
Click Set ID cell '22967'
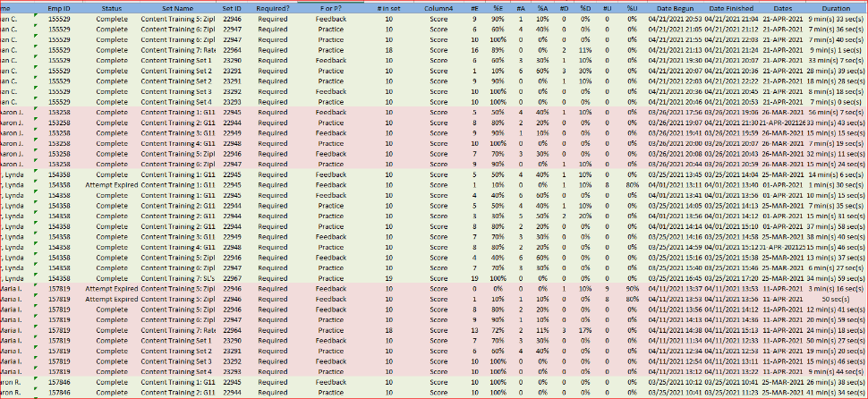232,278
